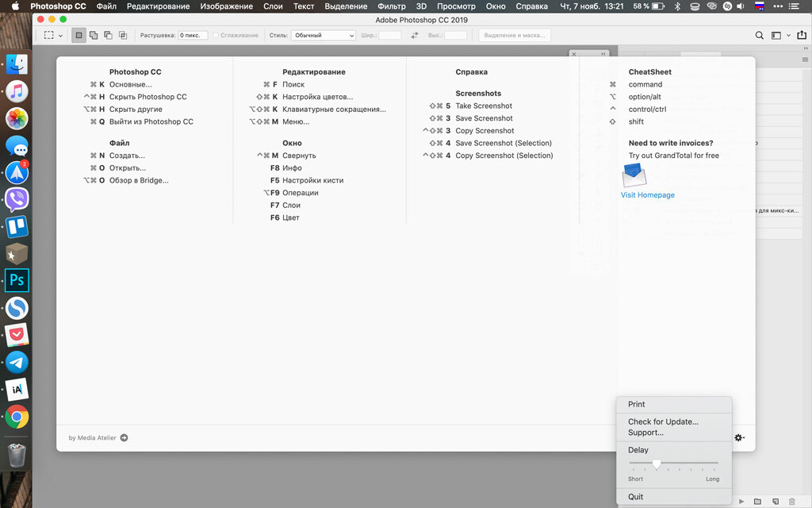Open Spark mail app in dock
Image resolution: width=812 pixels, height=508 pixels.
17,172
